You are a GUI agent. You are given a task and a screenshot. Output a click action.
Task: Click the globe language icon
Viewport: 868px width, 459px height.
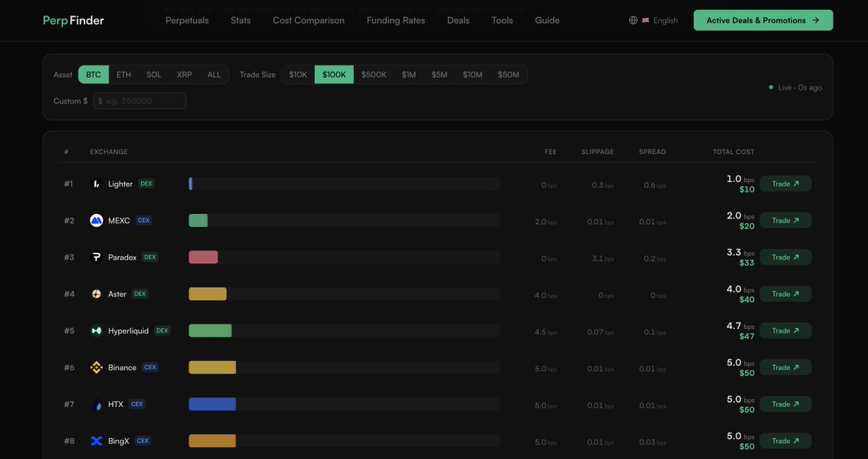(633, 20)
